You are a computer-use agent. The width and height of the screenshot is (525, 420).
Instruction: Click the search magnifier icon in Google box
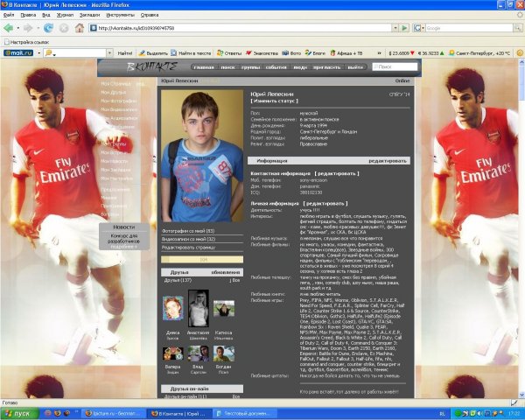point(518,28)
